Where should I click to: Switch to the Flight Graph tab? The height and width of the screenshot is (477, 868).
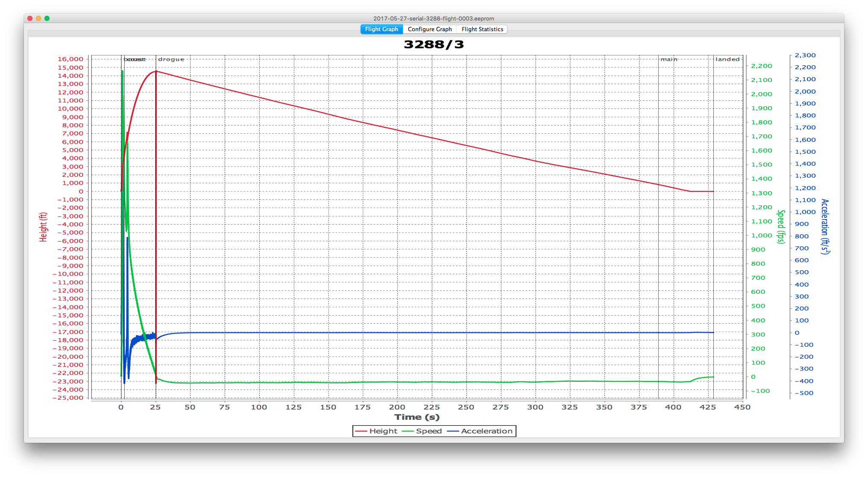coord(381,29)
